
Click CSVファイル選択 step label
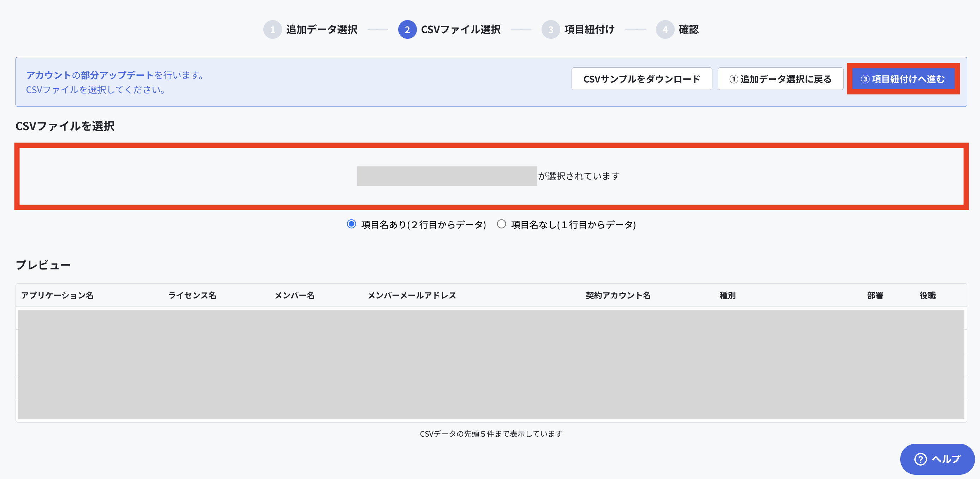click(x=461, y=30)
